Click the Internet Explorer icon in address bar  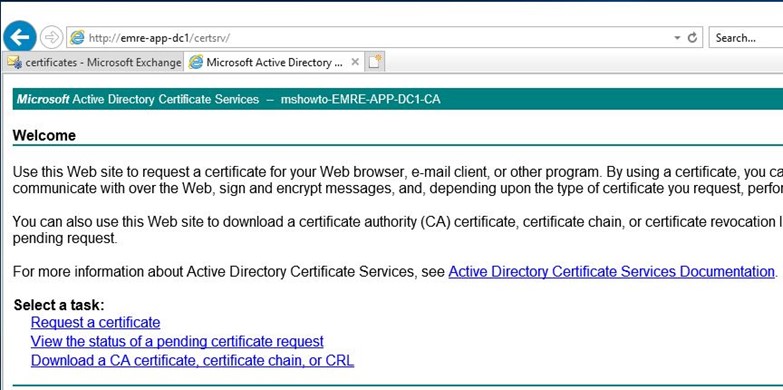pos(77,37)
